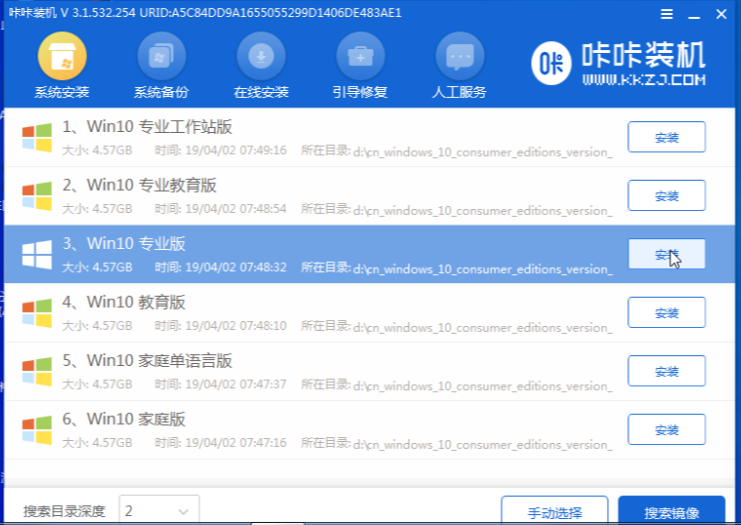Open the title bar hamburger menu
The height and width of the screenshot is (525, 741).
coord(667,14)
